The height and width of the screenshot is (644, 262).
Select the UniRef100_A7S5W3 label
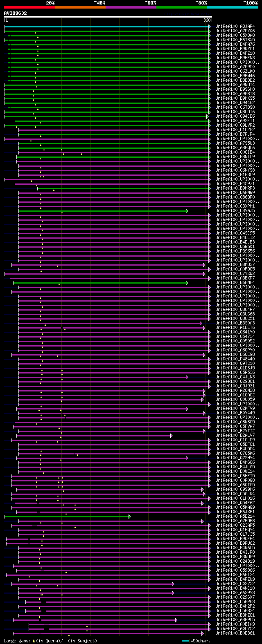point(235,143)
